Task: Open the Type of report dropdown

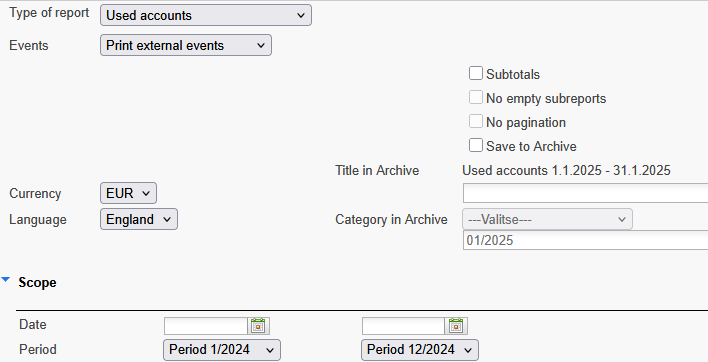Action: (x=206, y=15)
